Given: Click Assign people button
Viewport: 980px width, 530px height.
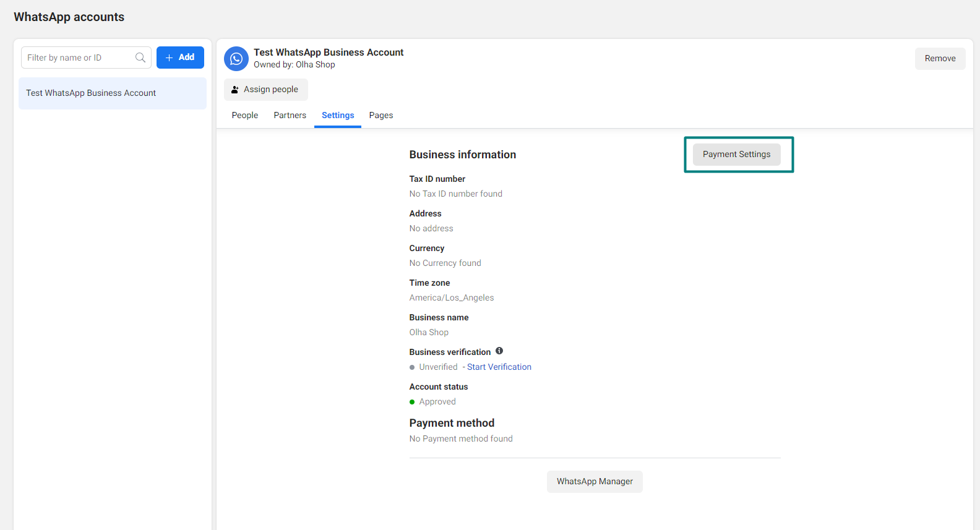Looking at the screenshot, I should 266,90.
